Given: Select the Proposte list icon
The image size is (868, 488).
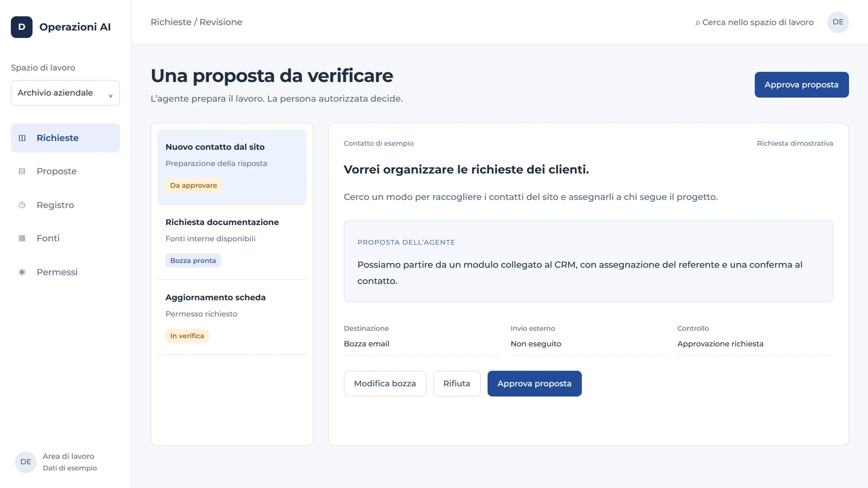Looking at the screenshot, I should click(x=22, y=171).
